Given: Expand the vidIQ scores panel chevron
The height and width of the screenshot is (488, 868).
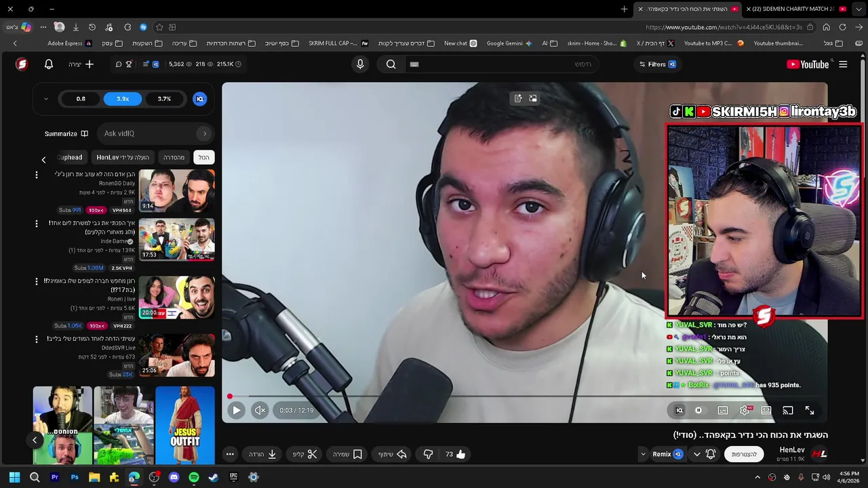Looking at the screenshot, I should click(45, 99).
